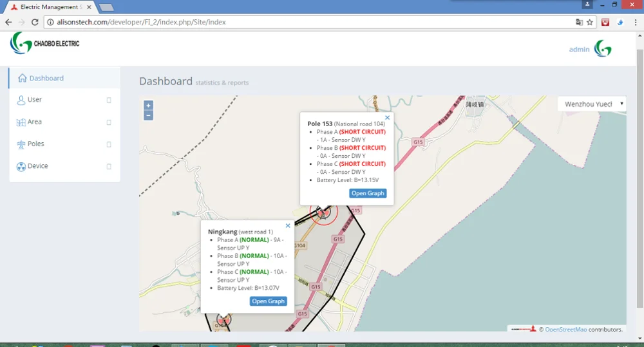This screenshot has height=347, width=644.
Task: Click the User person icon in sidebar
Action: click(x=21, y=100)
